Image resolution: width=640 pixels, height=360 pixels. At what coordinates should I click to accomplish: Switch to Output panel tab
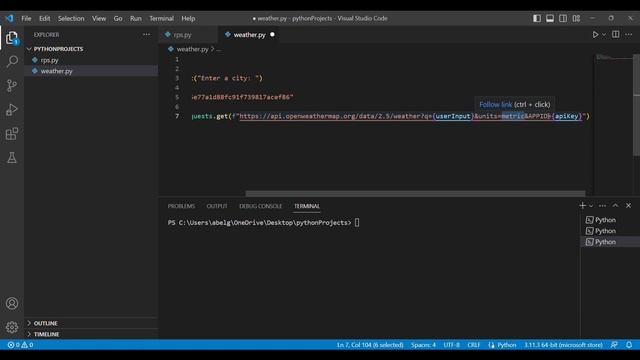coord(217,206)
